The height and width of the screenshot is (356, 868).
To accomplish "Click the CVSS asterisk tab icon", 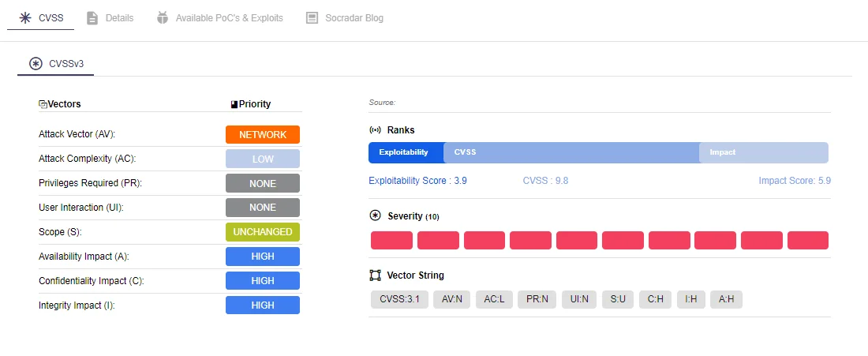I will click(25, 17).
